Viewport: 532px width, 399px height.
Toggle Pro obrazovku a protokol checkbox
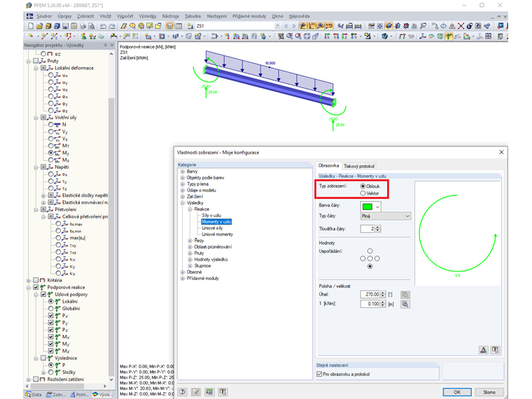click(319, 374)
